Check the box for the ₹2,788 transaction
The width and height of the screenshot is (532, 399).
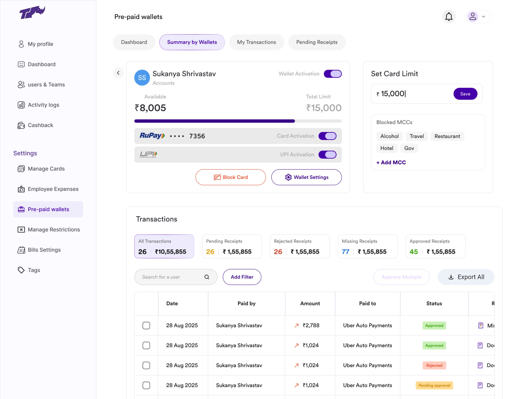coord(146,326)
